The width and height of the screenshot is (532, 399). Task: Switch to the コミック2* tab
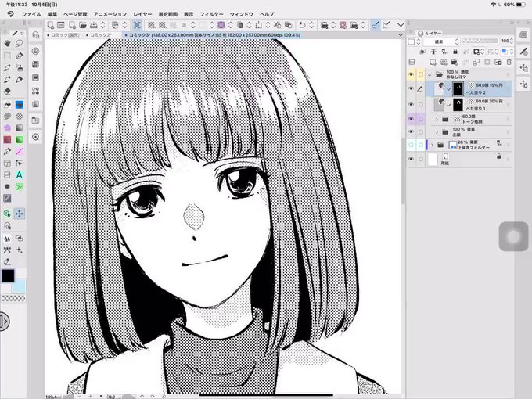tap(100, 35)
